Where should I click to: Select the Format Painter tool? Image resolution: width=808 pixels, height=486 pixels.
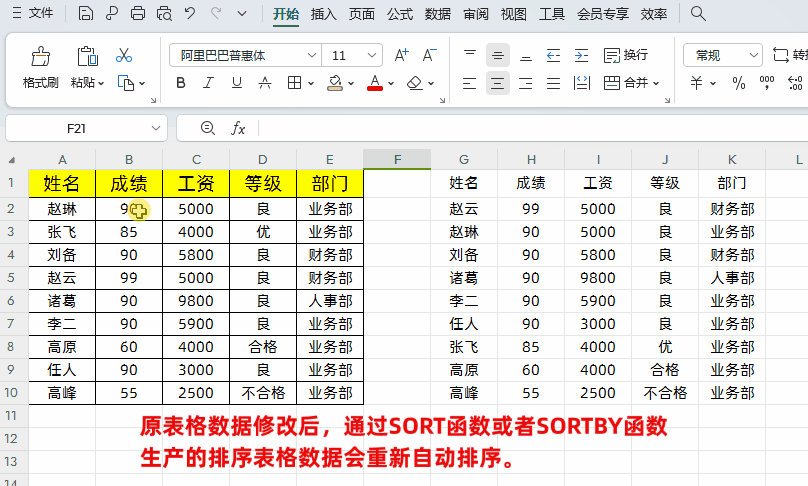41,66
